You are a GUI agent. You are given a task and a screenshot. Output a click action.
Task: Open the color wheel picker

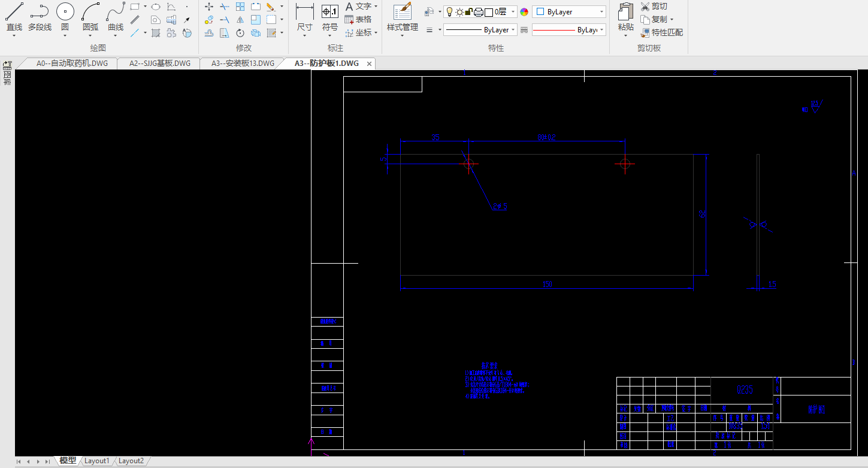524,12
